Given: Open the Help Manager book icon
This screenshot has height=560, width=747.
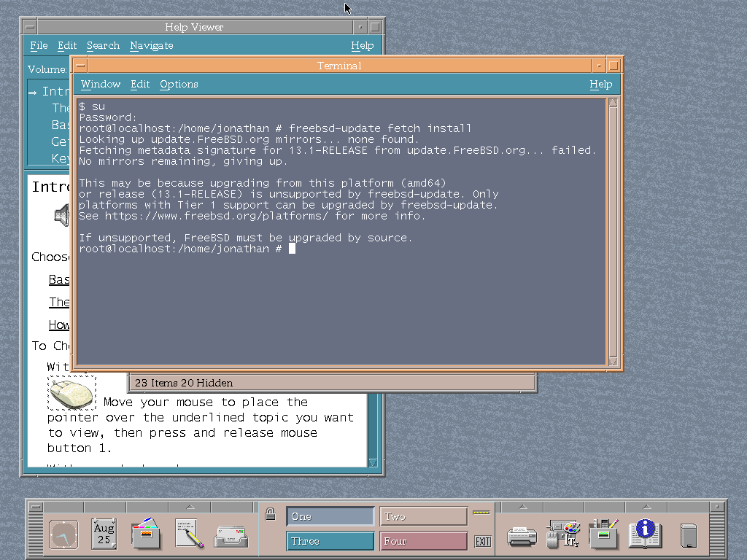Looking at the screenshot, I should tap(646, 534).
